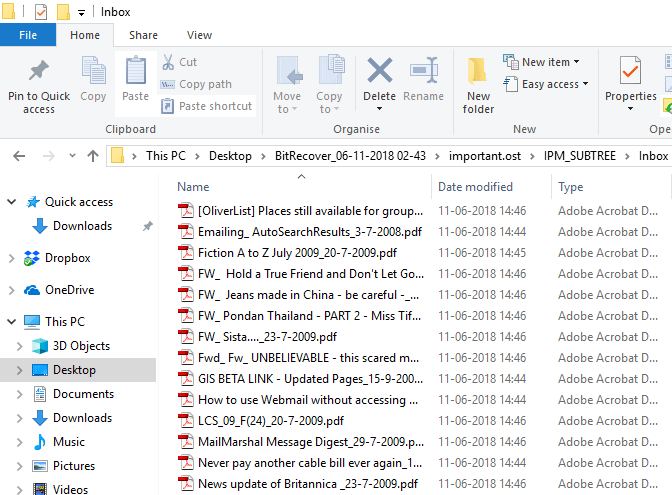Click IPM_SUBTREE breadcrumb segment
The width and height of the screenshot is (672, 495).
579,156
